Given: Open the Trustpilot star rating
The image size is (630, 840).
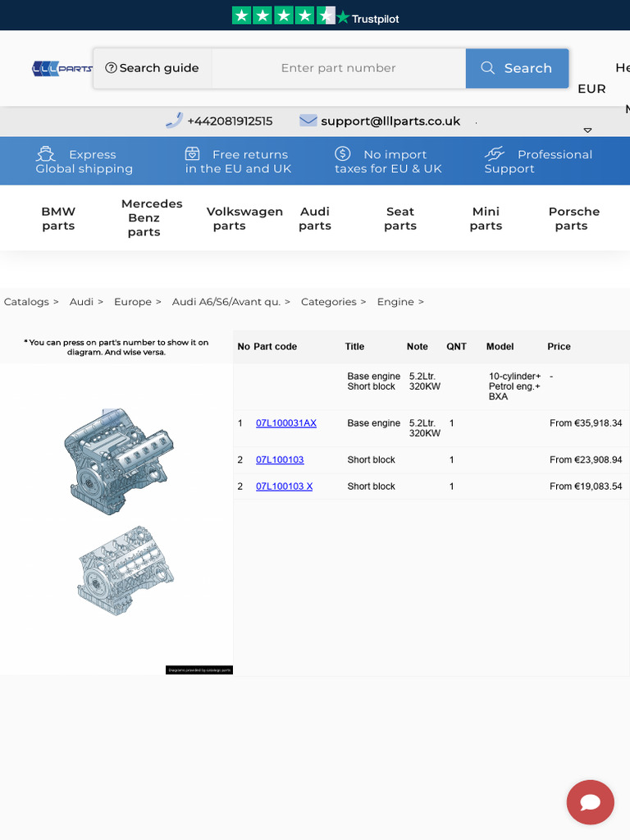Looking at the screenshot, I should [x=315, y=16].
